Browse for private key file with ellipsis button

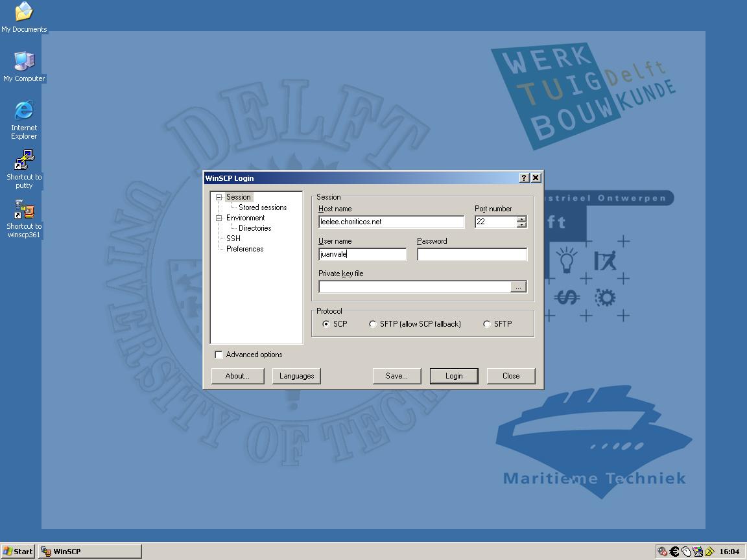[518, 287]
